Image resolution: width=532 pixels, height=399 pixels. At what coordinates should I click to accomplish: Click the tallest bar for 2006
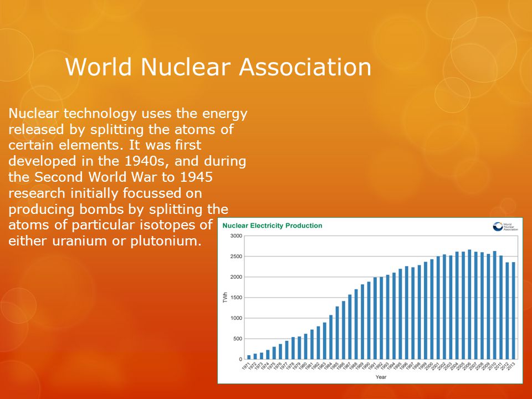tap(469, 304)
